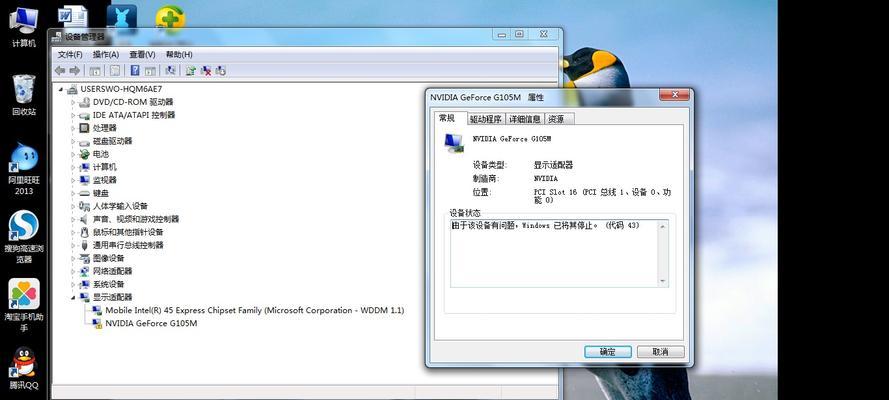Image resolution: width=889 pixels, height=400 pixels.
Task: Select the 网络适配器 category icon
Action: [84, 271]
